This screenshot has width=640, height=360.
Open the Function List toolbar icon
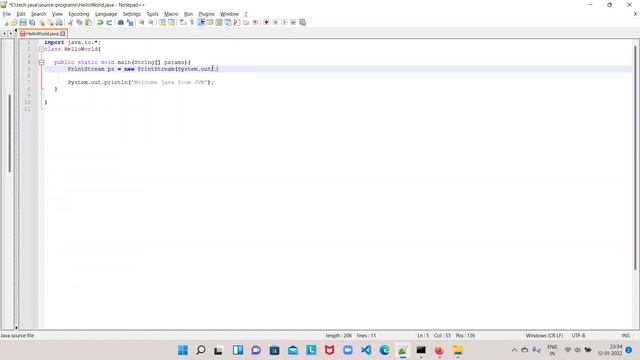pos(237,22)
